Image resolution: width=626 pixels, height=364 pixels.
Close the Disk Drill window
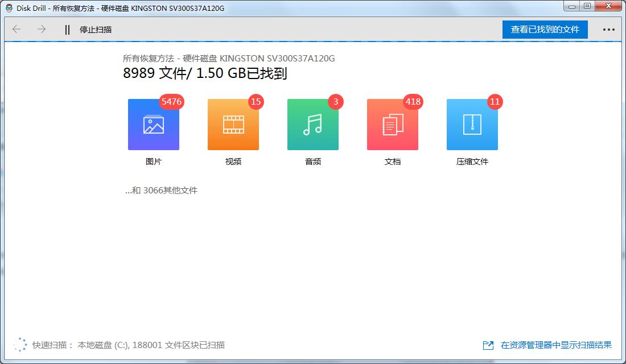[x=608, y=6]
